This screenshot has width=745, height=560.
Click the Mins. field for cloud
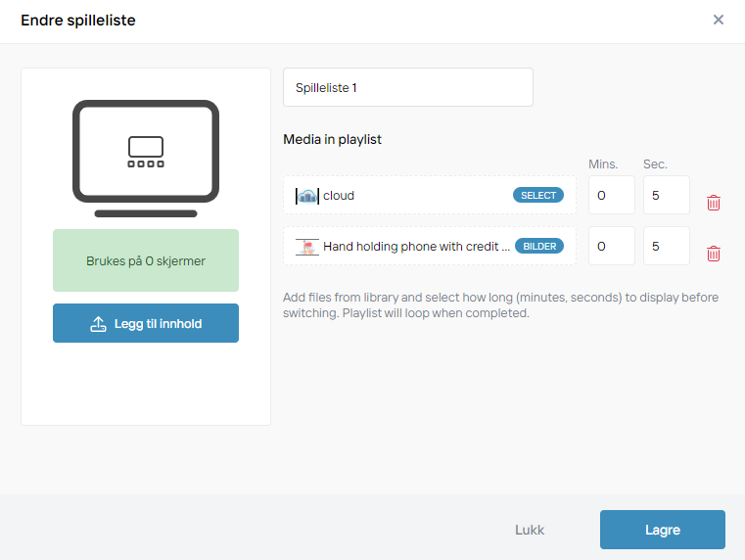(612, 195)
